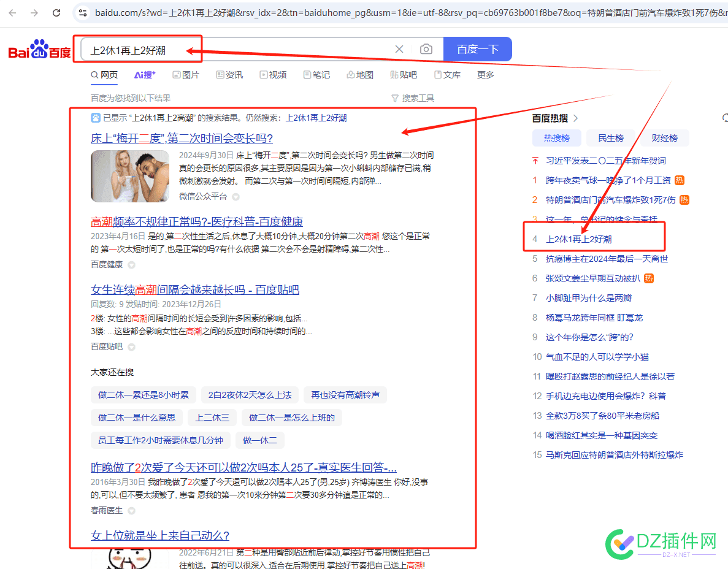This screenshot has height=569, width=728.
Task: Switch to the 财经榜 tab
Action: click(664, 138)
